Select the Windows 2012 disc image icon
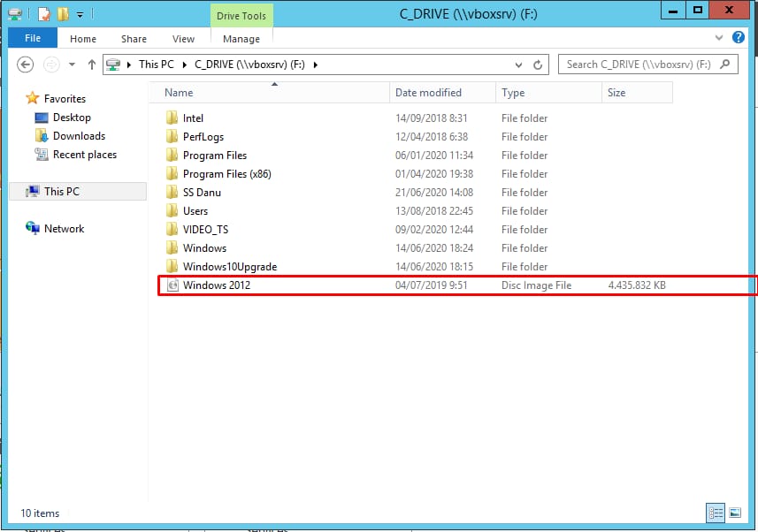758x532 pixels. coord(172,285)
